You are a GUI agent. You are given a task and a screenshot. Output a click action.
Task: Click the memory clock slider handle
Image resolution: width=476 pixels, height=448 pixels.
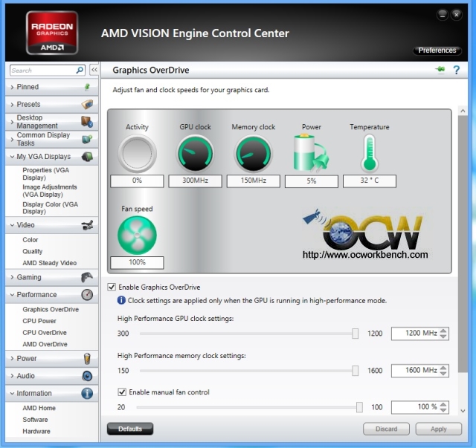point(355,370)
